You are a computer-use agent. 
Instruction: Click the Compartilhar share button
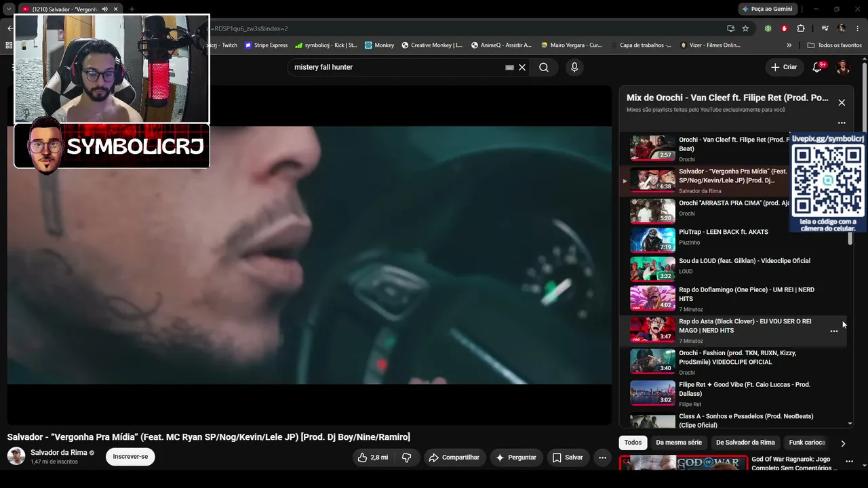tap(455, 457)
